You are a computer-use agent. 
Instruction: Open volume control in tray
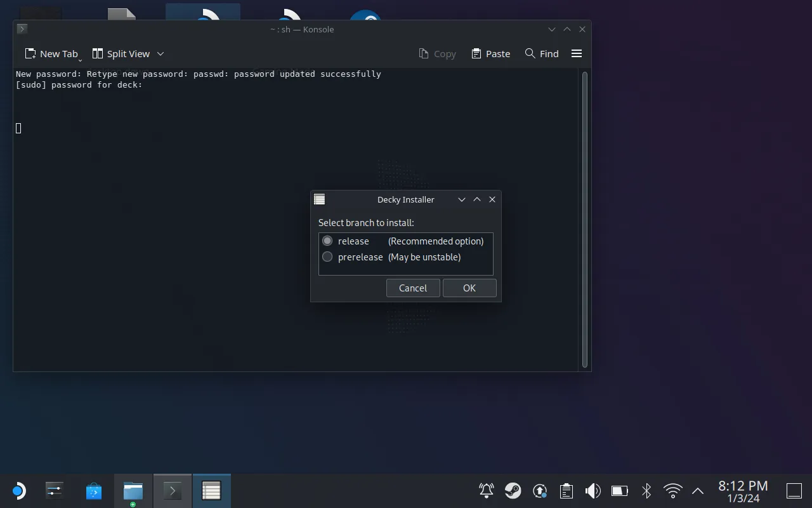[593, 491]
